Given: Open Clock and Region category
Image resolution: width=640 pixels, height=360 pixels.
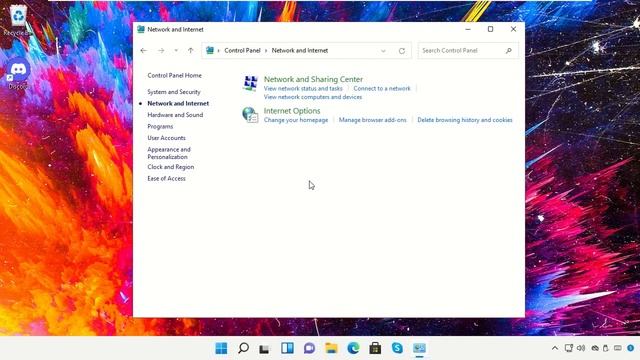Looking at the screenshot, I should pyautogui.click(x=171, y=167).
